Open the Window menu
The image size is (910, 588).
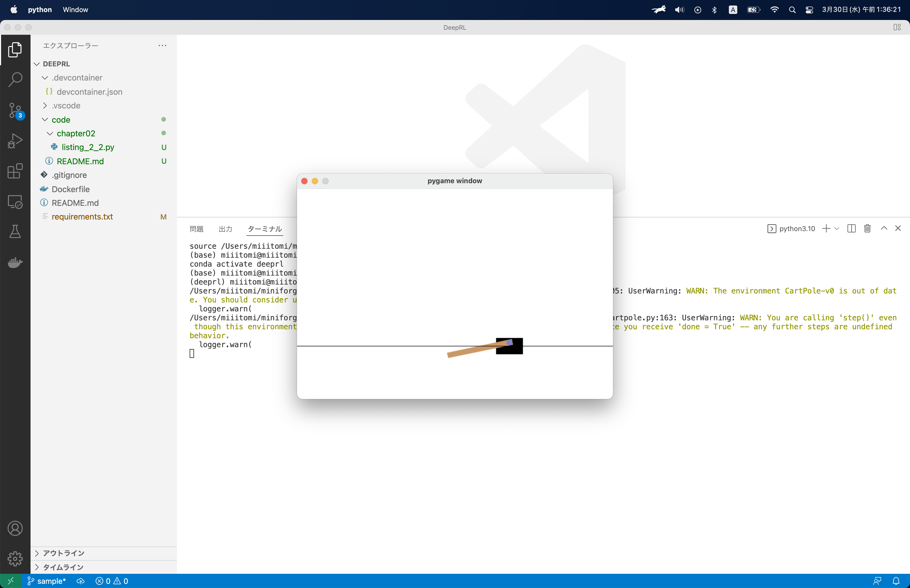point(75,9)
